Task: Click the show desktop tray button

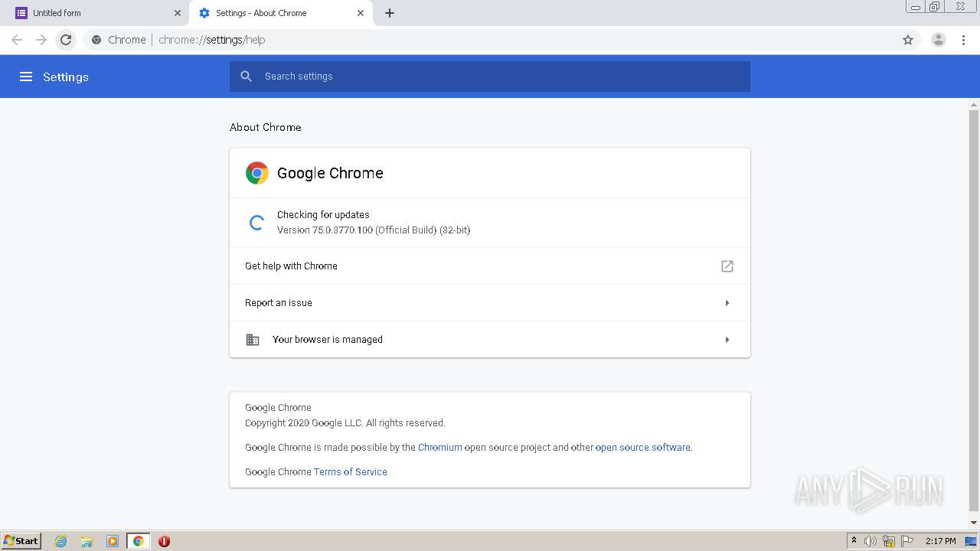Action: point(971,541)
